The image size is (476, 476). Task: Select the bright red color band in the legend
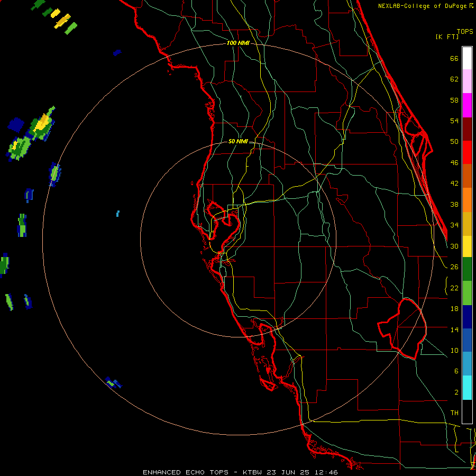[x=467, y=152]
